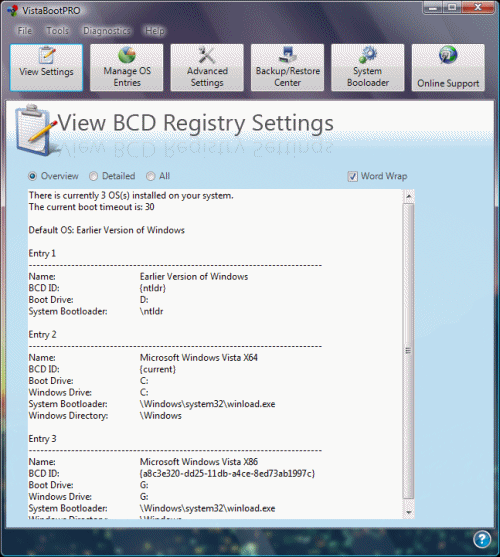Viewport: 500px width, 557px height.
Task: Select the Detailed radio button
Action: click(93, 176)
